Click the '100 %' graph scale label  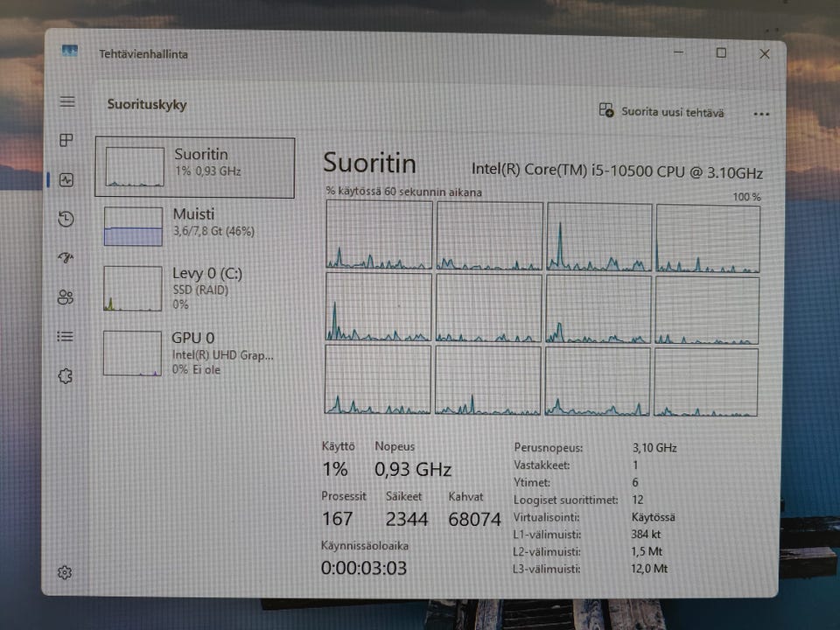click(x=746, y=197)
